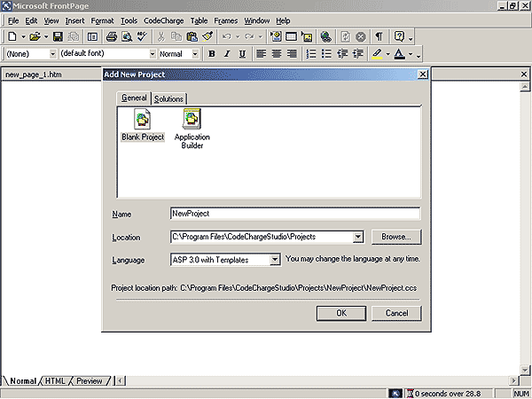Toggle Show All paragraph marks
The image size is (532, 399).
tap(379, 36)
